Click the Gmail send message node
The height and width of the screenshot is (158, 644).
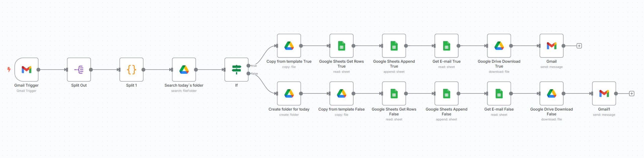(x=551, y=46)
